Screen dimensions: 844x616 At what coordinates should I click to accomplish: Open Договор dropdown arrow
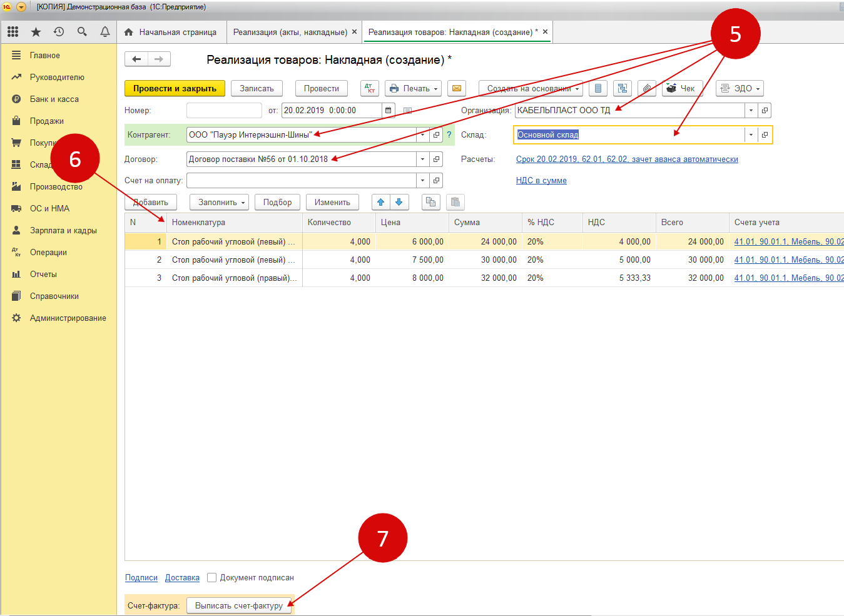point(423,159)
